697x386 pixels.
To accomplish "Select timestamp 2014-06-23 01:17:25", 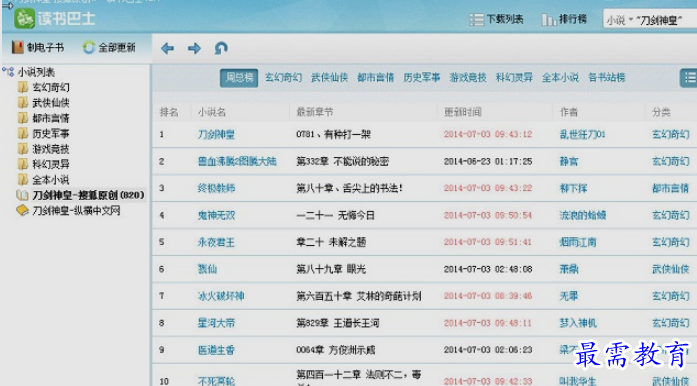I will (488, 161).
